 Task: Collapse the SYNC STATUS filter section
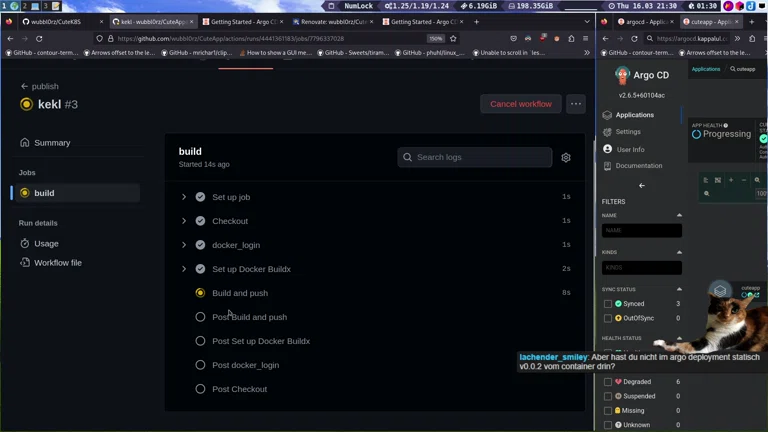pyautogui.click(x=679, y=289)
